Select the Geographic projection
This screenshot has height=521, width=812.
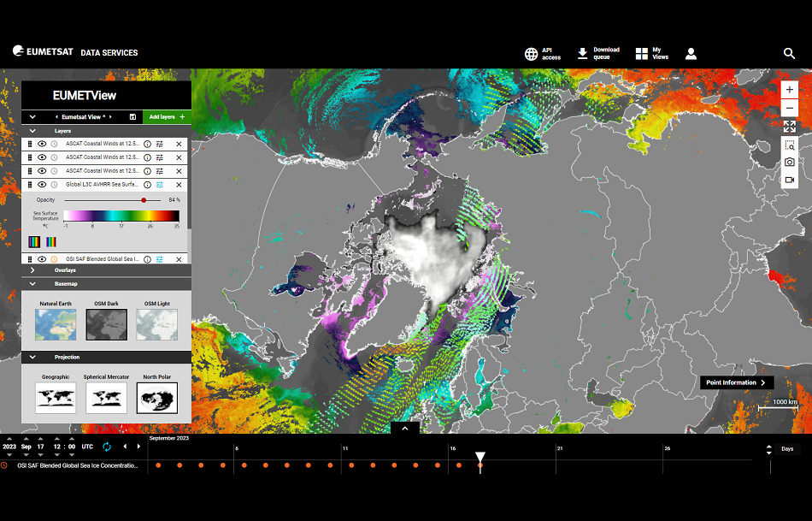click(x=56, y=398)
